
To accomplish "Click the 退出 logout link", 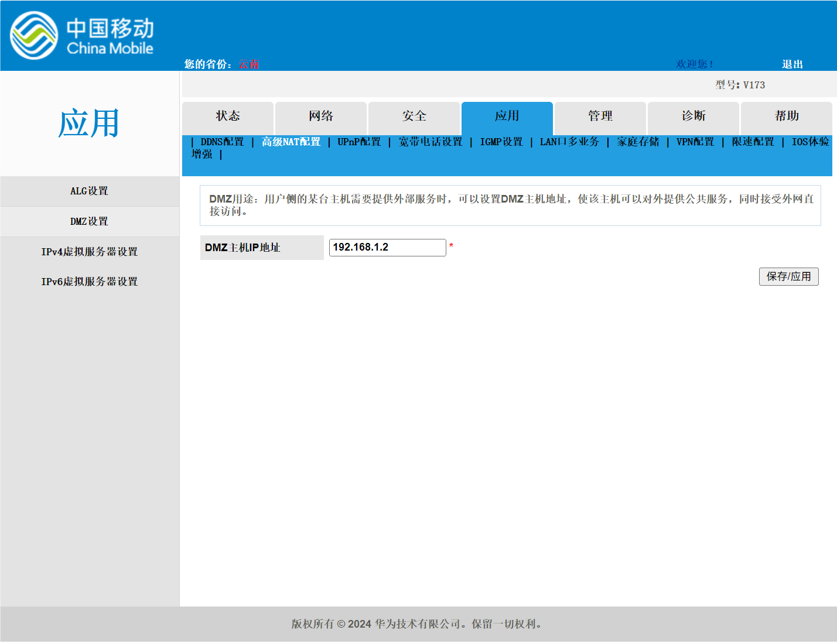I will point(792,64).
